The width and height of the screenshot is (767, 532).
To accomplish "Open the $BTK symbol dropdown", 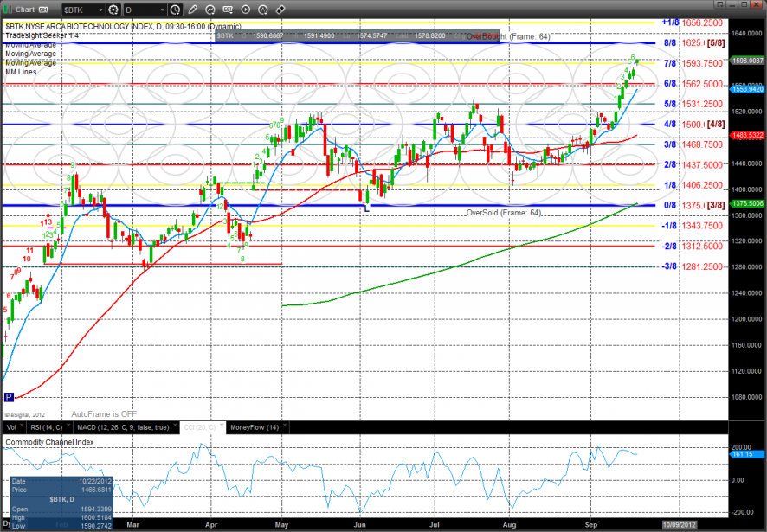I will (100, 8).
